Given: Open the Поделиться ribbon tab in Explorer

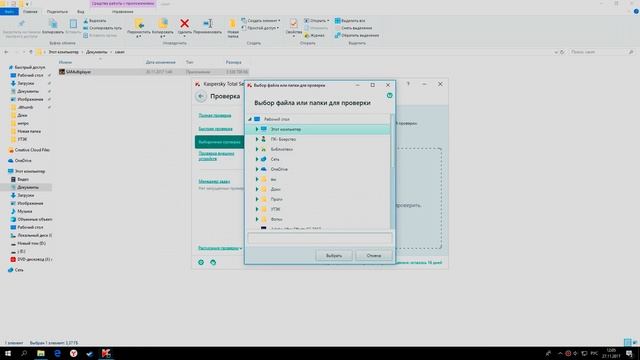Looking at the screenshot, I should (x=57, y=12).
